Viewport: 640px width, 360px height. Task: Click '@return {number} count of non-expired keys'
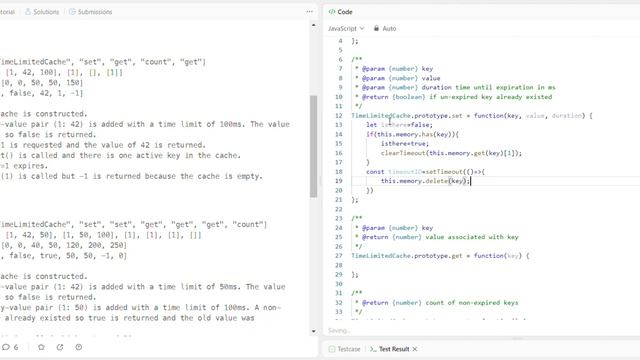point(436,302)
